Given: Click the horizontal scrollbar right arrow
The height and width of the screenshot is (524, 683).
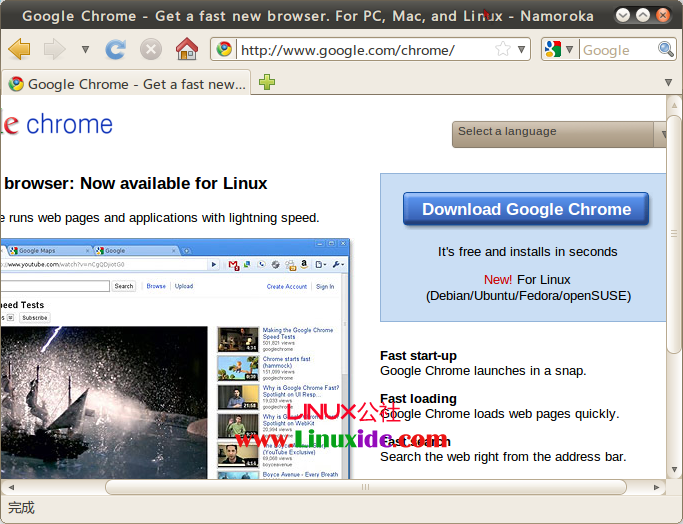Looking at the screenshot, I should pos(656,487).
